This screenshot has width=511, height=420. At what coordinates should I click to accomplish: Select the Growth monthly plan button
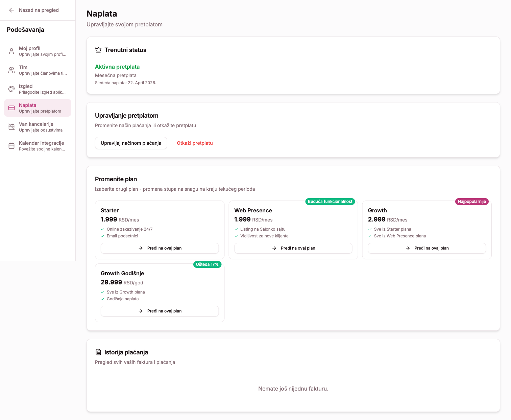point(427,248)
